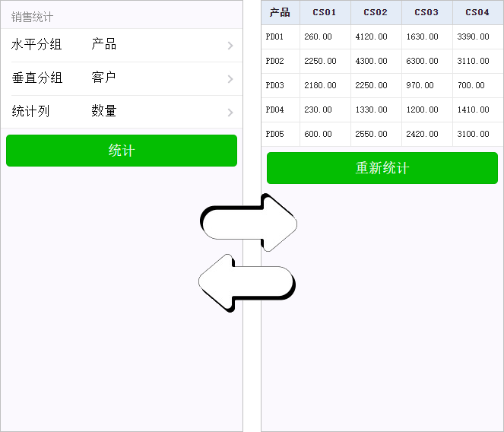Click the CS04 column header
This screenshot has height=432, width=504.
pos(477,12)
